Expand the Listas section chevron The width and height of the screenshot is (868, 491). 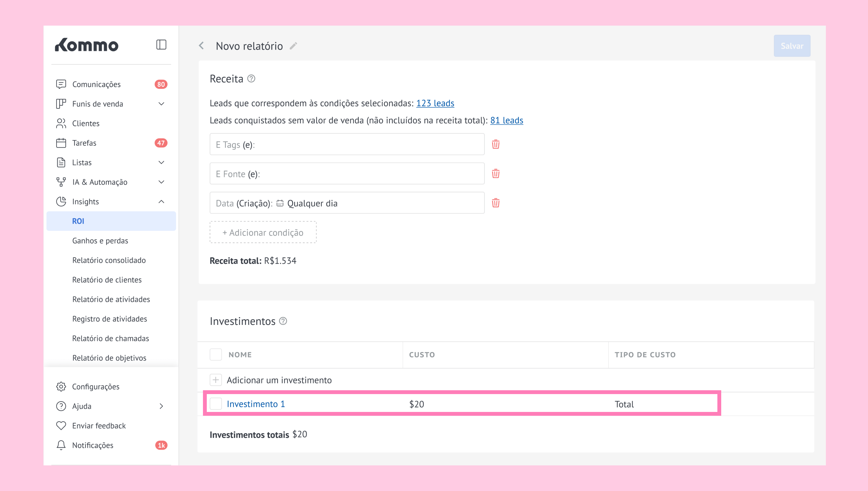coord(161,163)
